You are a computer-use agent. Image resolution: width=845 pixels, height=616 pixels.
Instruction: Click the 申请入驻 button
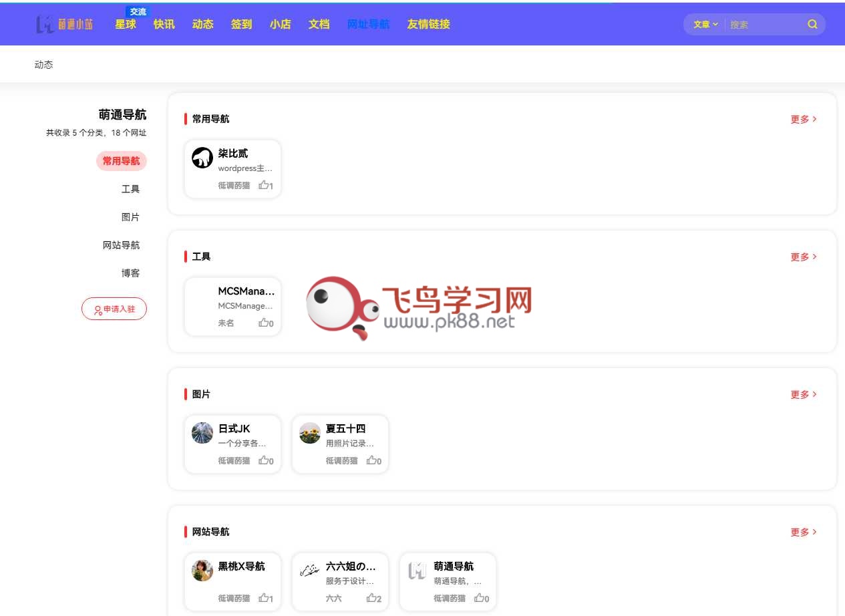click(x=114, y=309)
